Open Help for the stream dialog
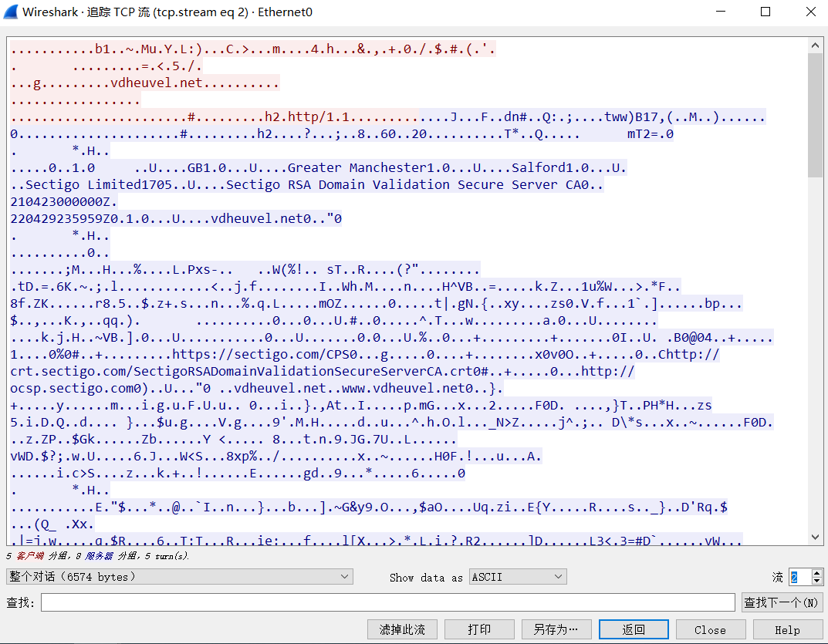The width and height of the screenshot is (828, 644). pyautogui.click(x=787, y=629)
